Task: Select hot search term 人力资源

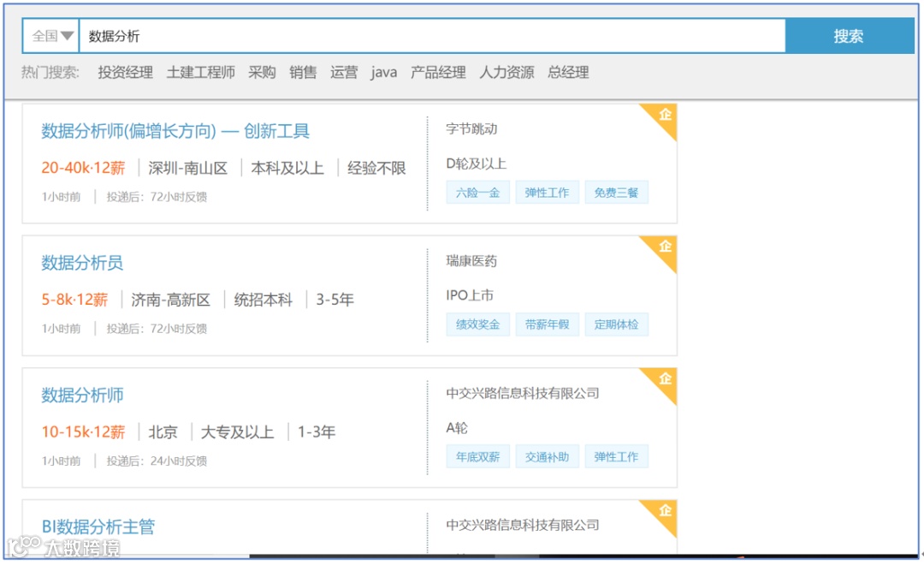Action: coord(506,73)
